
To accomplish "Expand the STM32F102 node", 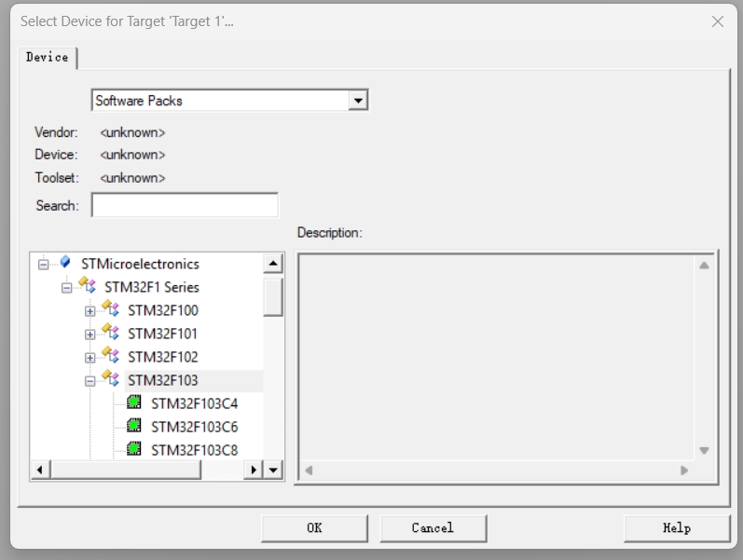I will coord(89,358).
